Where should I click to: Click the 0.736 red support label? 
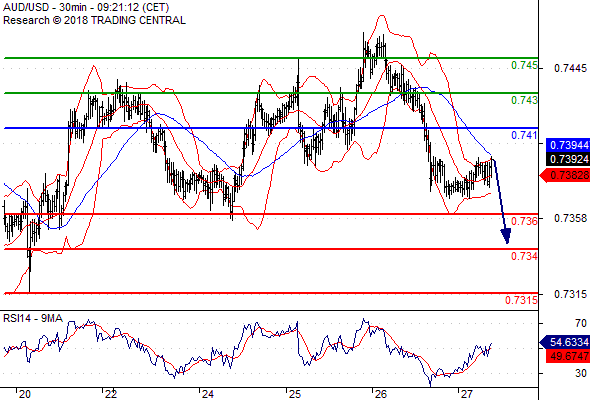(x=525, y=221)
